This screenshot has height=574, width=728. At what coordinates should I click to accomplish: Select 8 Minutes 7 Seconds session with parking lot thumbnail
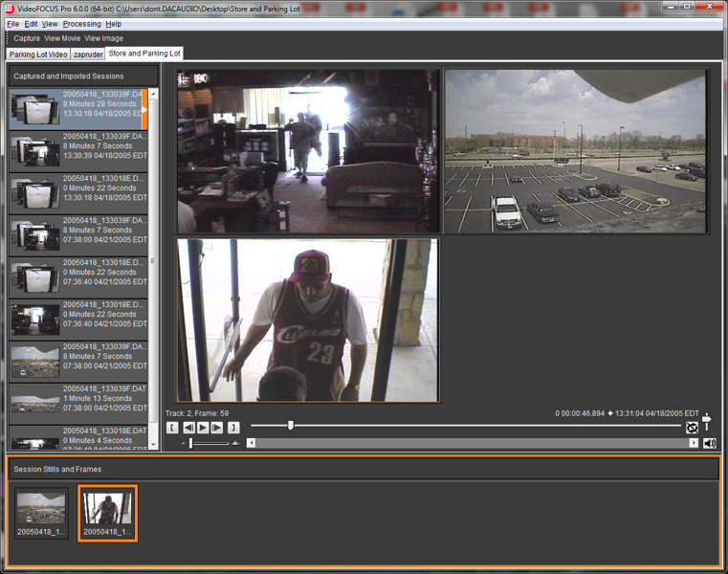click(78, 362)
